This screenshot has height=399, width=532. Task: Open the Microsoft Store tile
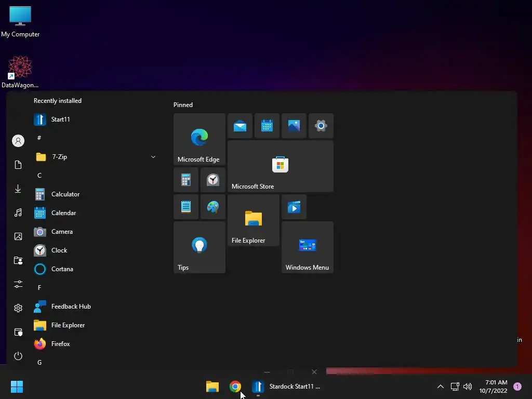click(280, 166)
